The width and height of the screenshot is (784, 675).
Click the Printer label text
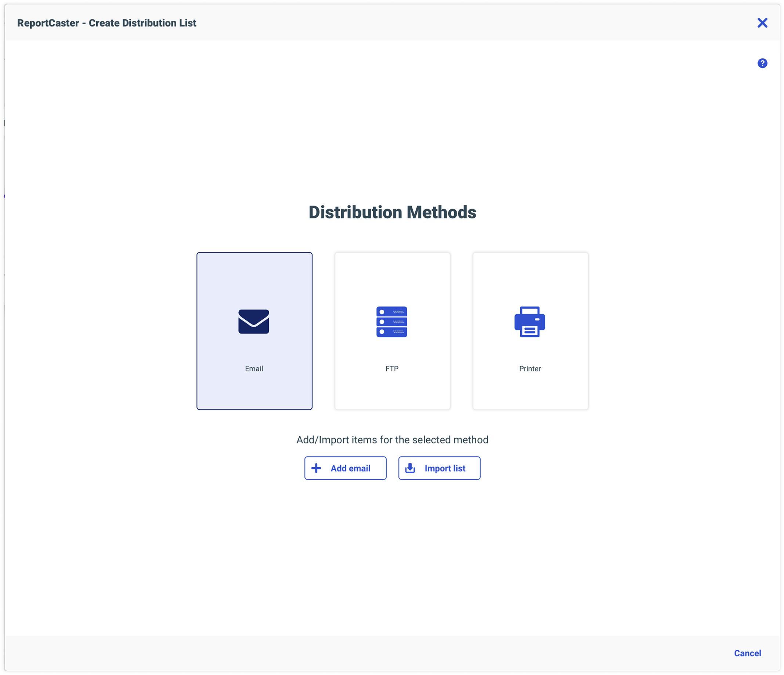click(530, 368)
